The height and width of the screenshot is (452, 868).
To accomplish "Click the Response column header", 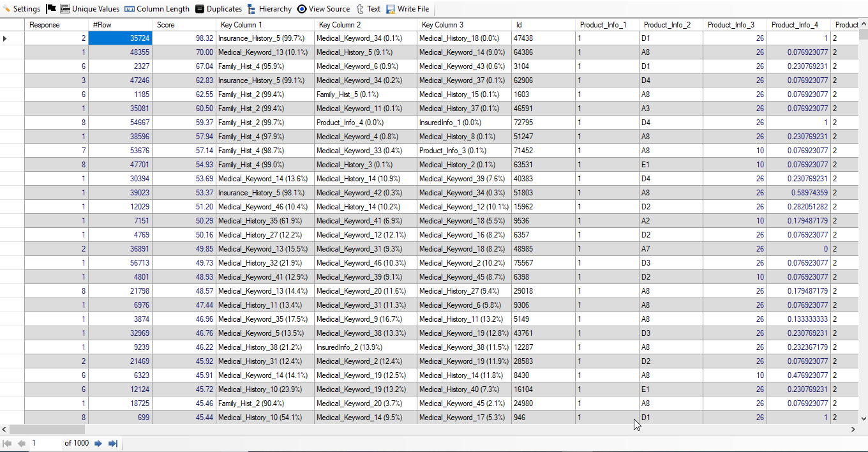I will point(56,25).
